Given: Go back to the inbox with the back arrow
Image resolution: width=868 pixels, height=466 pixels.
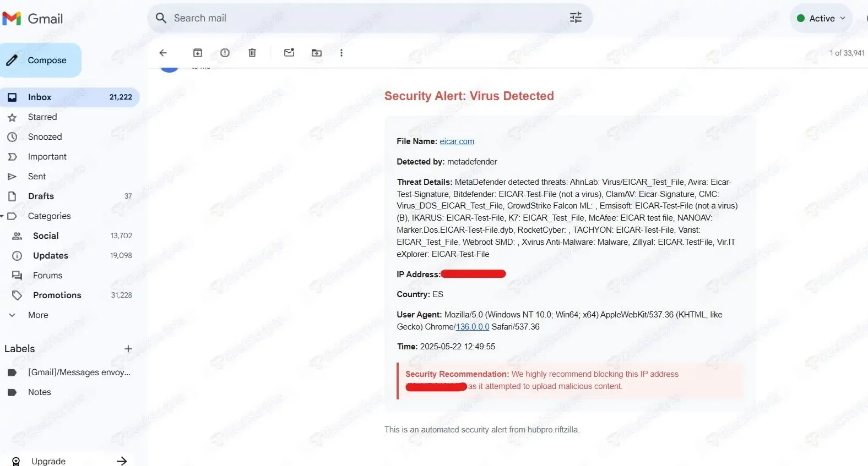Looking at the screenshot, I should pos(163,53).
